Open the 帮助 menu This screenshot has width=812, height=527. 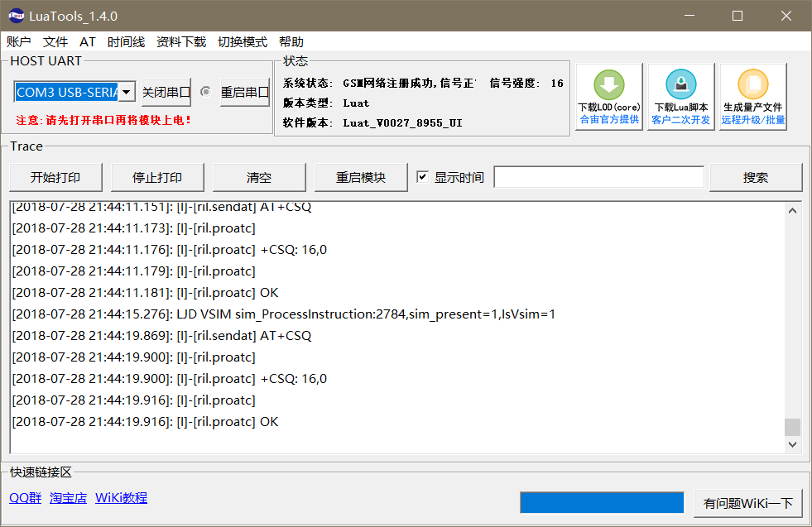point(291,42)
